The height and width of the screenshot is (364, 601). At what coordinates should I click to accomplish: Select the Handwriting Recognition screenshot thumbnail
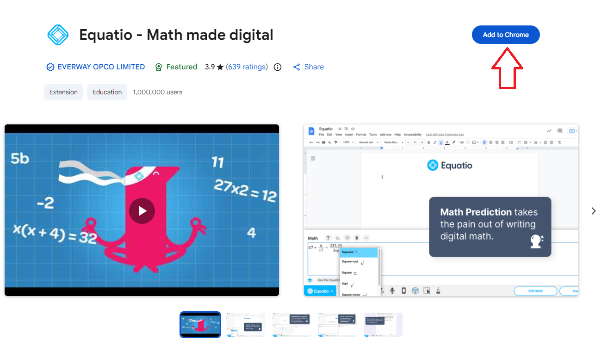tap(292, 324)
